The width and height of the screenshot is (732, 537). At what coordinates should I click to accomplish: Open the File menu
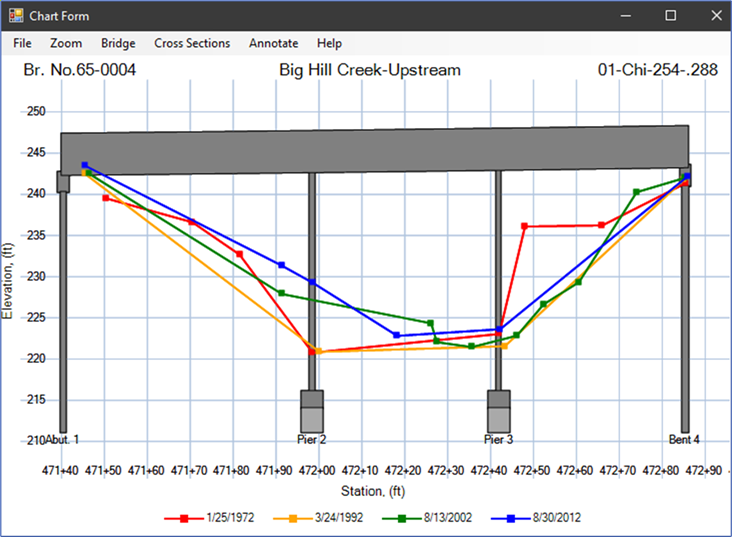point(22,43)
